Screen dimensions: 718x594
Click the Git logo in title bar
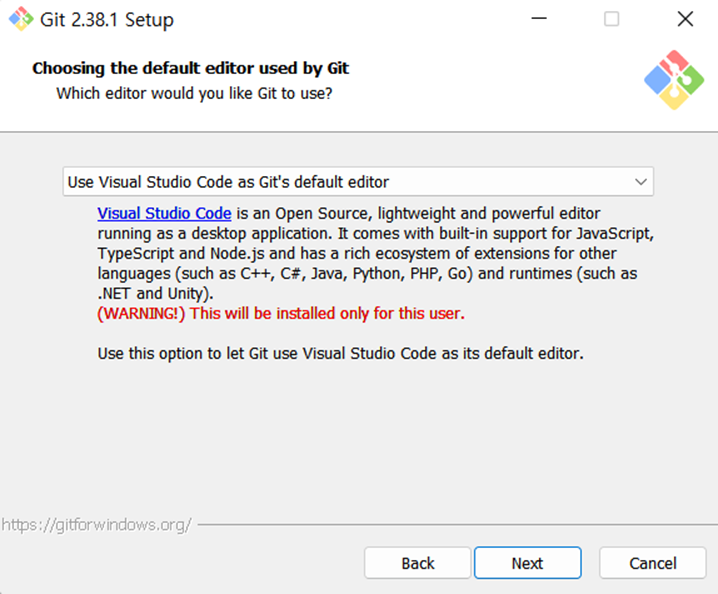pyautogui.click(x=21, y=19)
